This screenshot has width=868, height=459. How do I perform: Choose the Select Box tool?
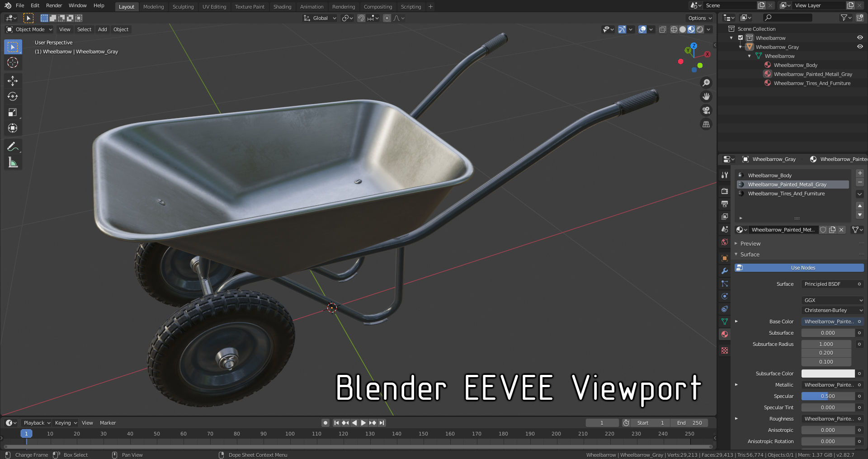(13, 47)
